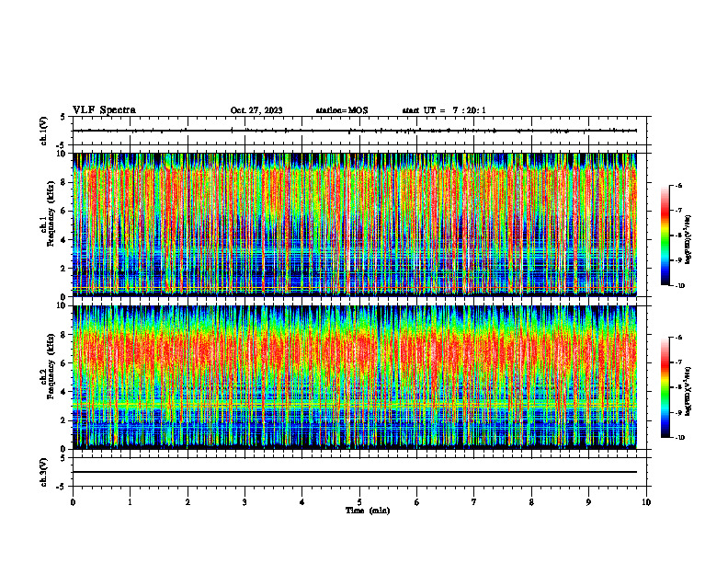Select the date text "Oct. 27, 2023"
The width and height of the screenshot is (728, 563).
[x=256, y=110]
